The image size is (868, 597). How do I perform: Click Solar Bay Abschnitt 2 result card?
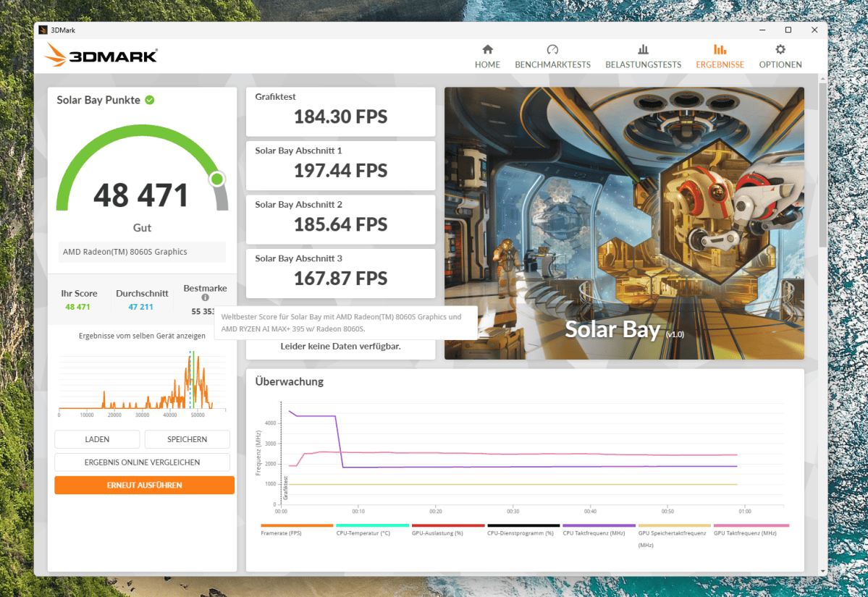click(340, 219)
